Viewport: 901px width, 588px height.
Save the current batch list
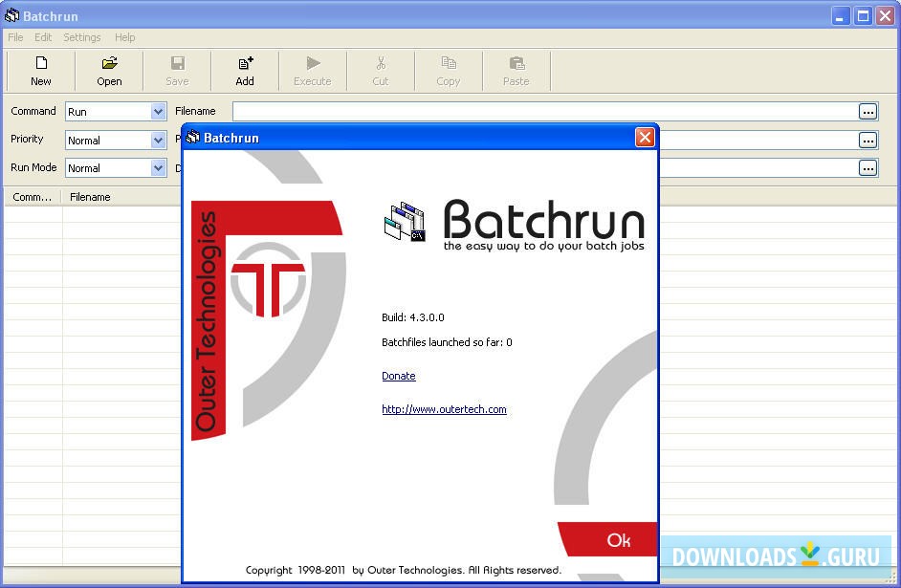point(176,70)
